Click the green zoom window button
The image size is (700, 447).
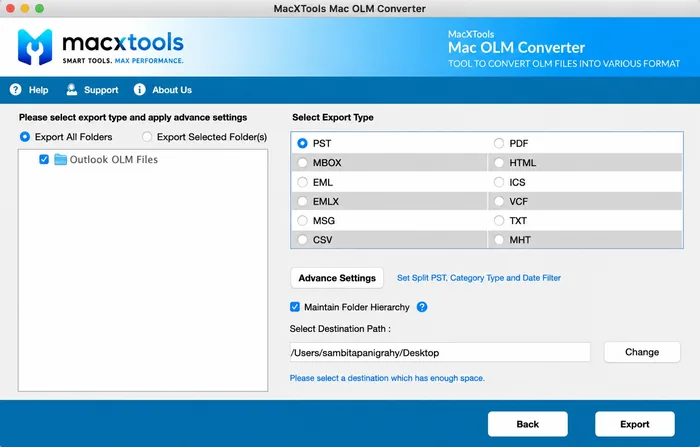[x=39, y=8]
